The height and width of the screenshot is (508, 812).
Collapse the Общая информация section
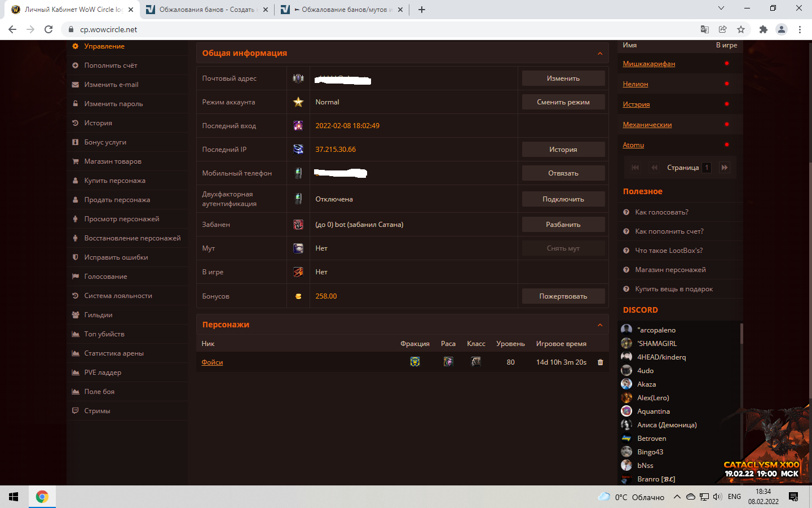[x=599, y=54]
